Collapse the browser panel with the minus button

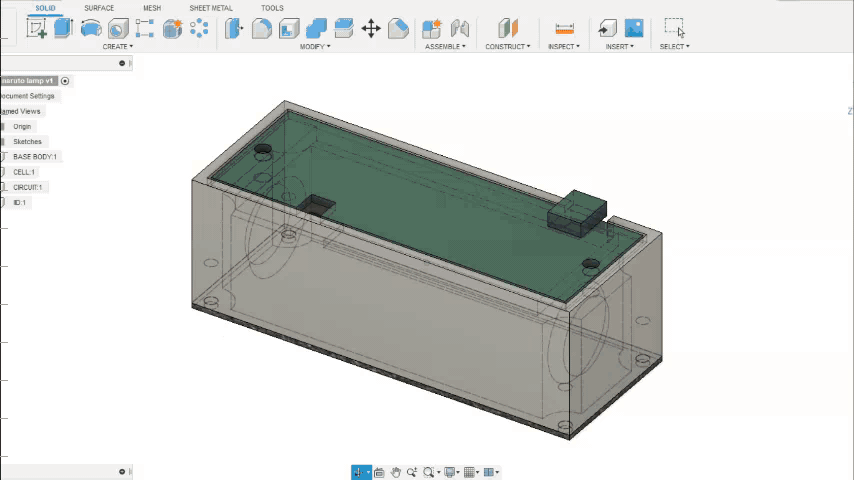122,63
